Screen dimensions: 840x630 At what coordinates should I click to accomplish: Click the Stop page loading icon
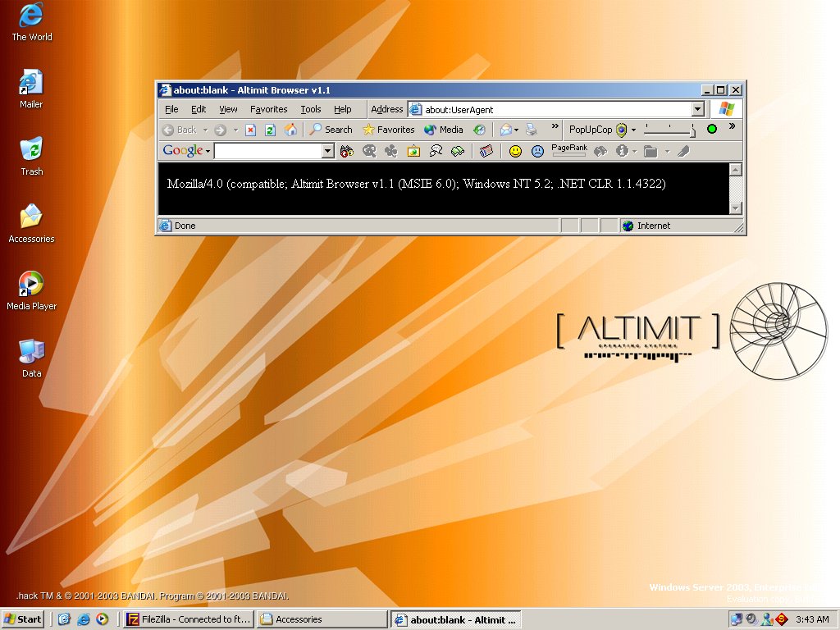tap(251, 130)
